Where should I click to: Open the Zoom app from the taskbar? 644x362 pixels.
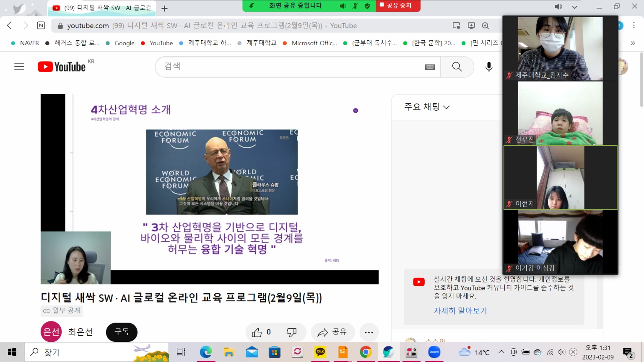point(434,352)
